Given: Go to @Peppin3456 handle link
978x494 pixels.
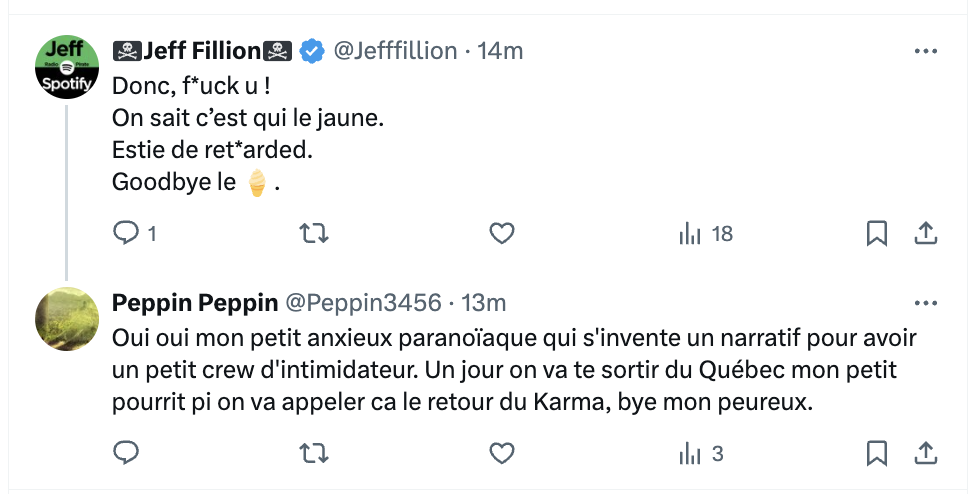Looking at the screenshot, I should click(364, 302).
